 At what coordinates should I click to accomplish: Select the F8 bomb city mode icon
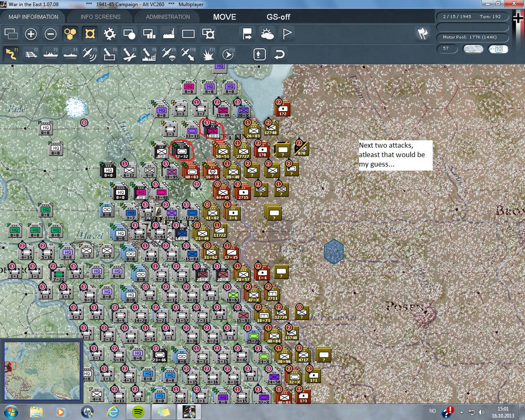149,54
